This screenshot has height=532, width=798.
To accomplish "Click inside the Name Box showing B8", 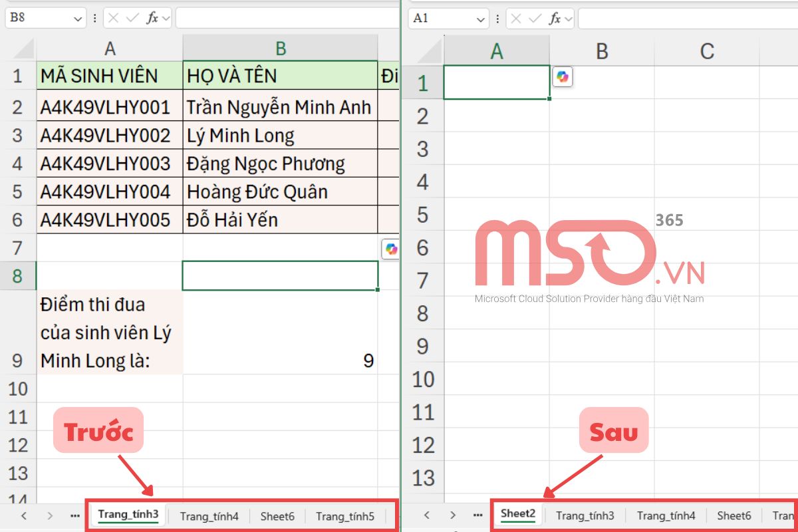I will (39, 18).
